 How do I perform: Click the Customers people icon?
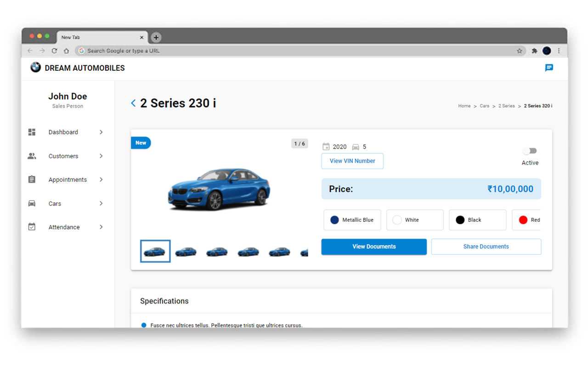pos(32,156)
